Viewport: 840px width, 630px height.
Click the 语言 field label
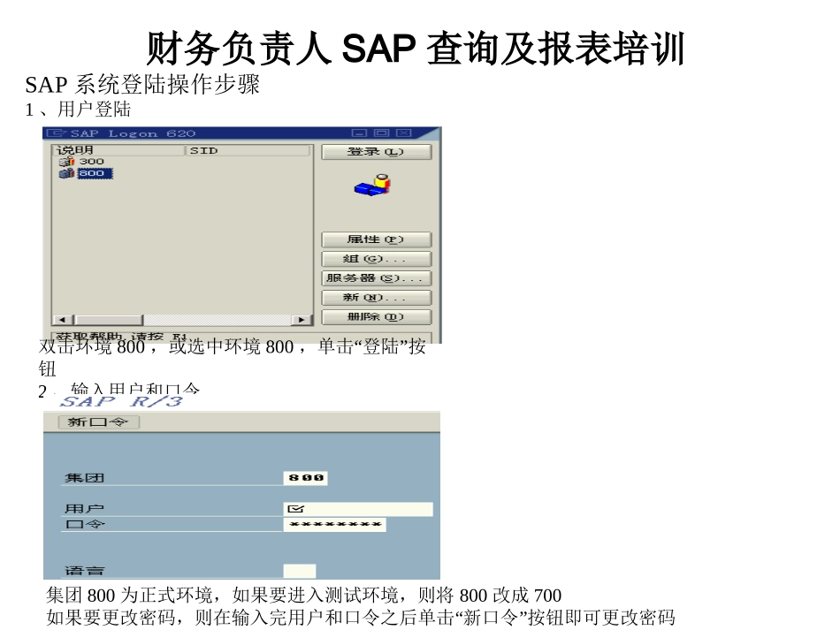(x=84, y=571)
